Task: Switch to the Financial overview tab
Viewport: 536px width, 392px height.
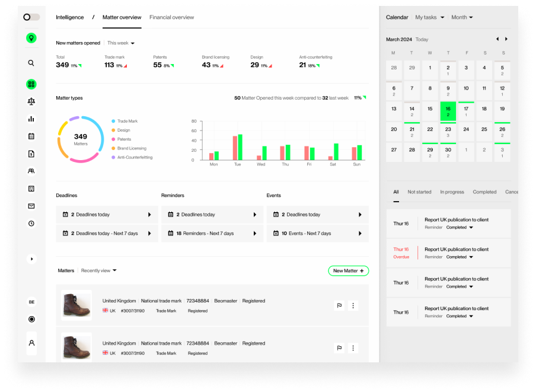Action: pos(171,17)
